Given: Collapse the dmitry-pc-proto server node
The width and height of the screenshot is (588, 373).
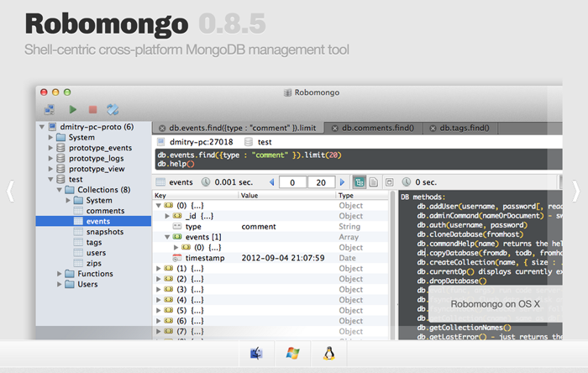Looking at the screenshot, I should [x=42, y=127].
